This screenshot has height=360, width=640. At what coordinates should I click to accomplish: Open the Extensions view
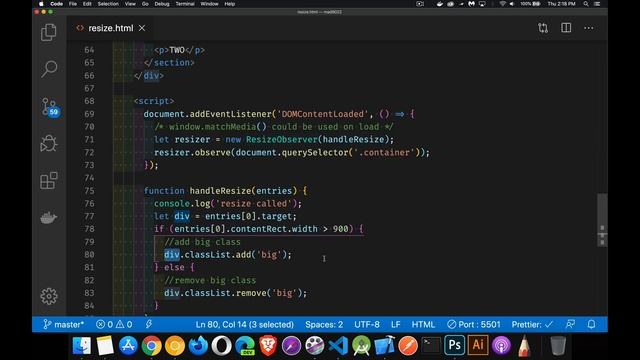[49, 180]
